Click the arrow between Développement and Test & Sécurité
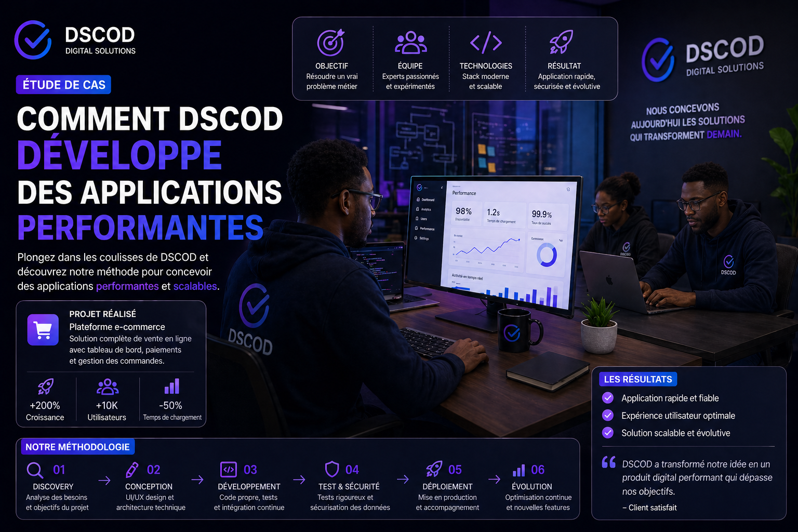798x532 pixels. tap(299, 481)
